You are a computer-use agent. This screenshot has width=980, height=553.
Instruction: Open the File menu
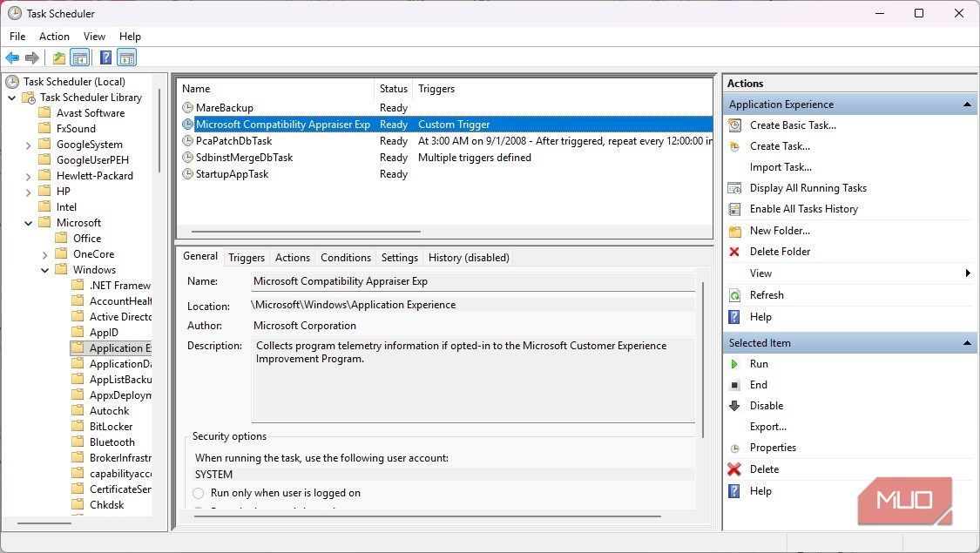click(17, 37)
